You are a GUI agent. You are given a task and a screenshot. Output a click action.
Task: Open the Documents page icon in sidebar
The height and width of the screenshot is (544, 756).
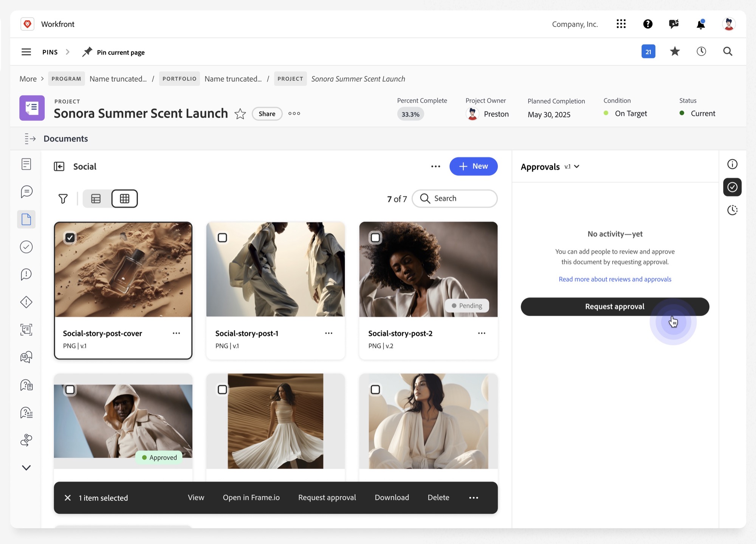coord(26,219)
